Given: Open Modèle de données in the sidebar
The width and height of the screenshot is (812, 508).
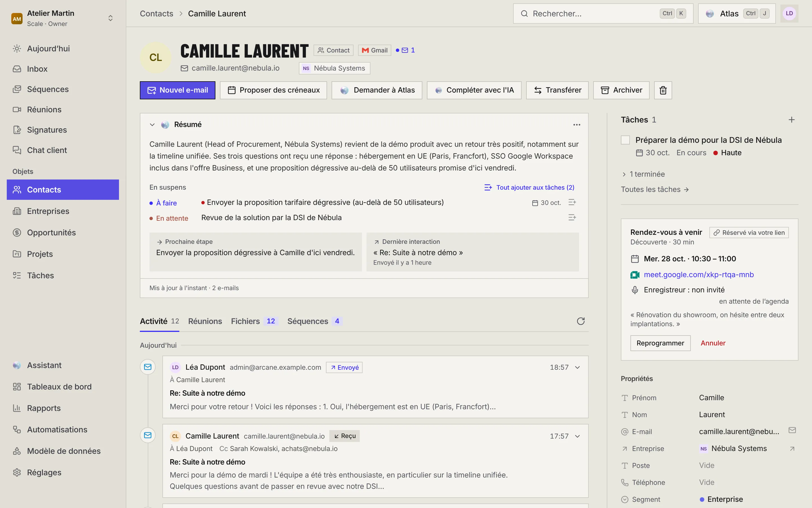Looking at the screenshot, I should coord(63,451).
